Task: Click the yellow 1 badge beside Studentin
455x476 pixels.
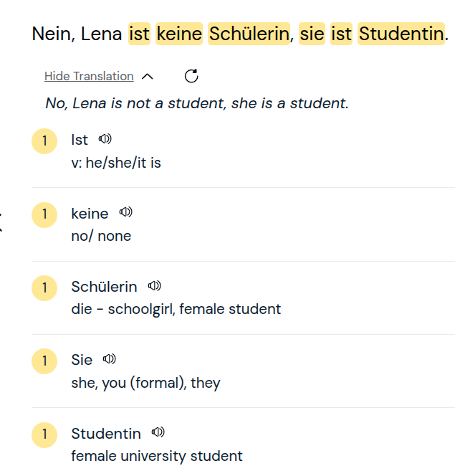Action: 44,434
